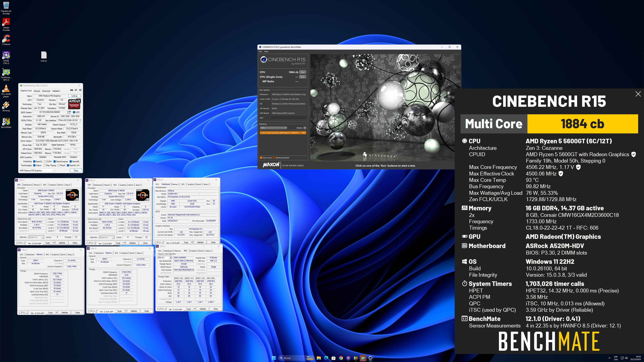This screenshot has height=362, width=644.
Task: Click the Lookup button in GPU-Z
Action: (x=74, y=96)
